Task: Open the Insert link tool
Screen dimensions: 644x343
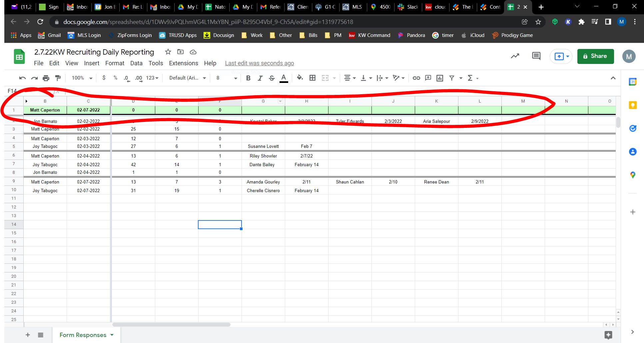Action: click(x=416, y=78)
